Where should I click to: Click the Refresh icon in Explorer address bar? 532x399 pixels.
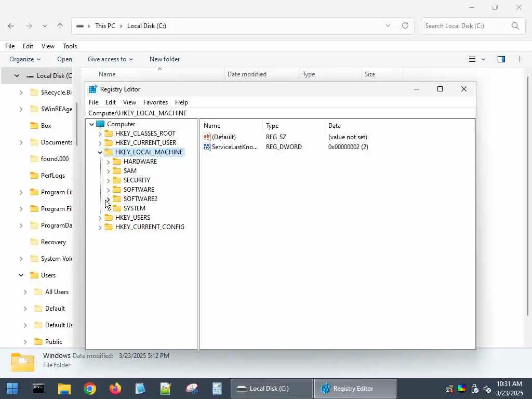[405, 26]
